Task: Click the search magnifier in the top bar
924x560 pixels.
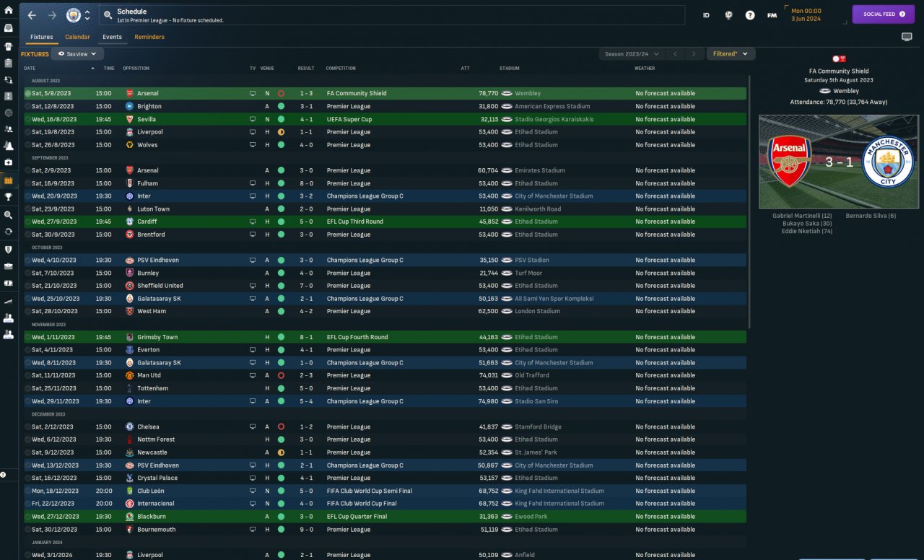Action: (x=108, y=15)
